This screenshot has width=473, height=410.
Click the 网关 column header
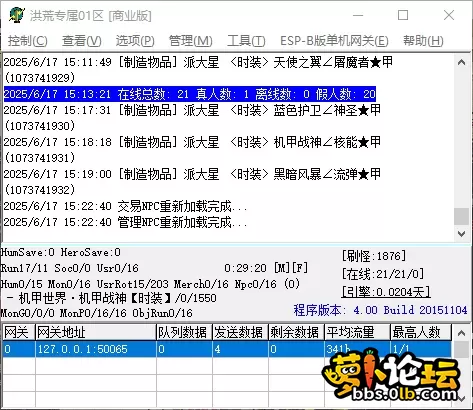pos(19,332)
